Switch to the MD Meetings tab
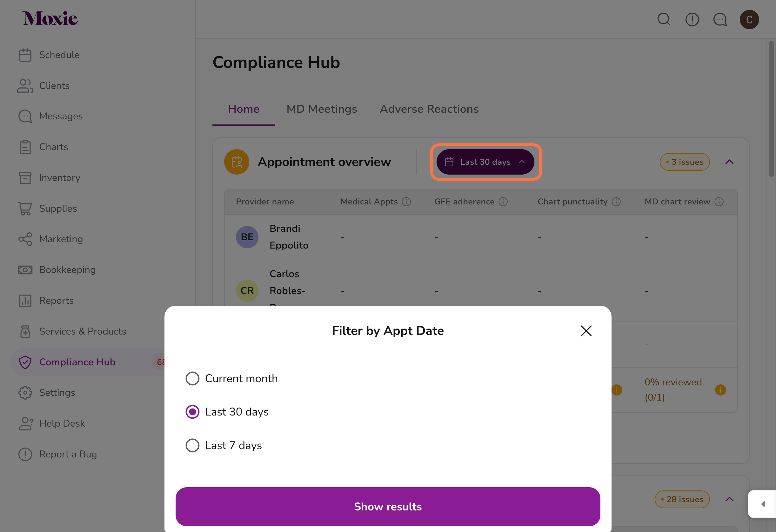 [321, 109]
